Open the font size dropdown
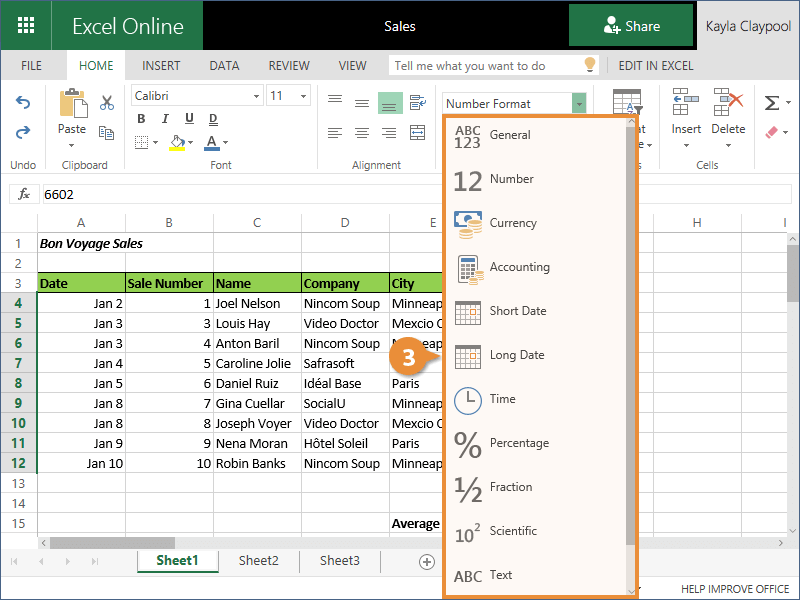The width and height of the screenshot is (800, 600). click(x=289, y=96)
